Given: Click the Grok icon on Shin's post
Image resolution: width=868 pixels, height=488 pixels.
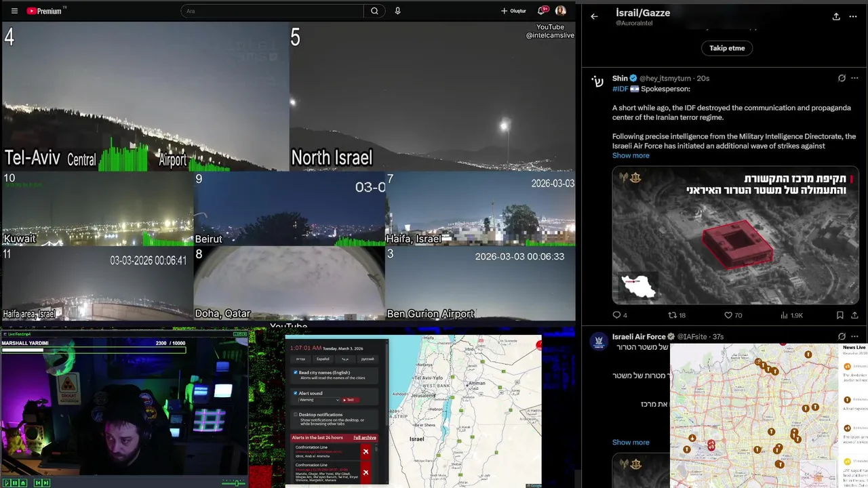Looking at the screenshot, I should (x=842, y=79).
